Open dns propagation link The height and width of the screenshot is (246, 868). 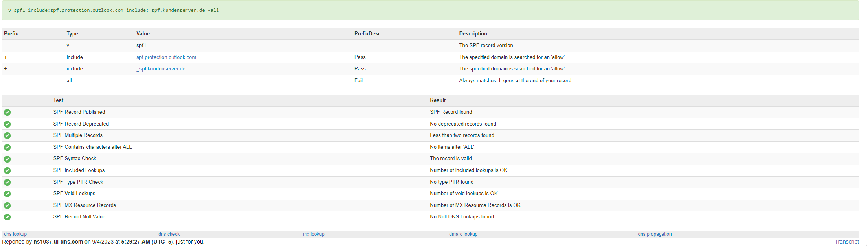click(655, 234)
